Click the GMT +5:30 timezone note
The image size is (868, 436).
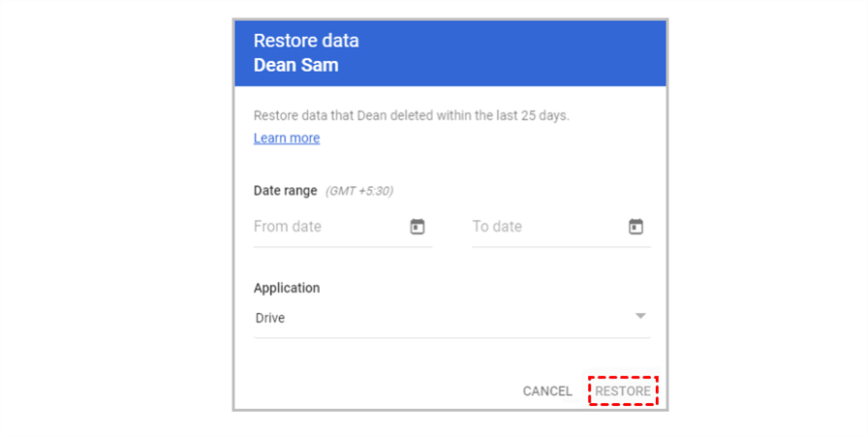[359, 191]
